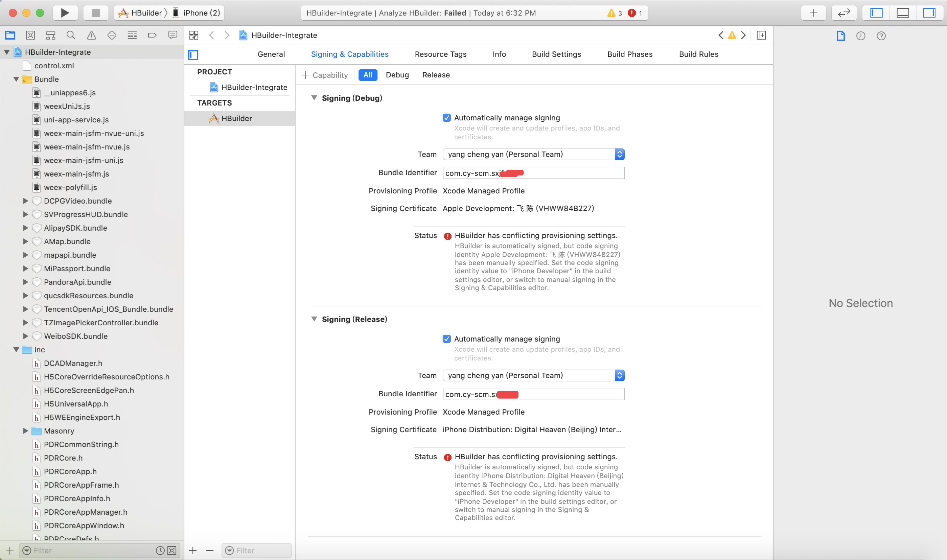Toggle recent files filter in navigator
This screenshot has width=947, height=560.
(x=160, y=551)
